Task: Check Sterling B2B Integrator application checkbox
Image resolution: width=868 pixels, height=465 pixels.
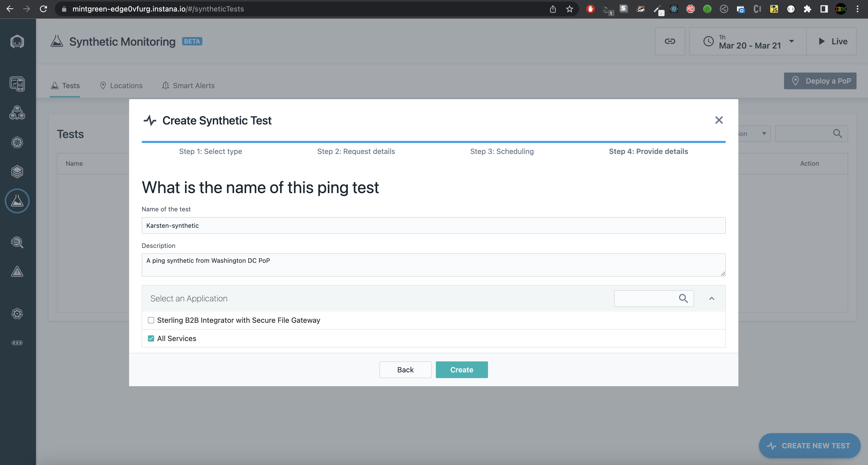Action: (x=151, y=320)
